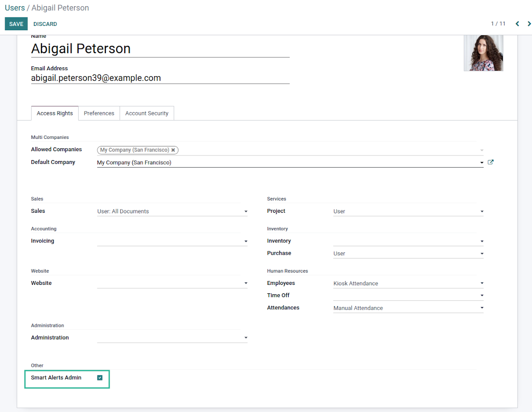Image resolution: width=532 pixels, height=412 pixels.
Task: Remove My Company tag from Allowed Companies
Action: click(173, 150)
